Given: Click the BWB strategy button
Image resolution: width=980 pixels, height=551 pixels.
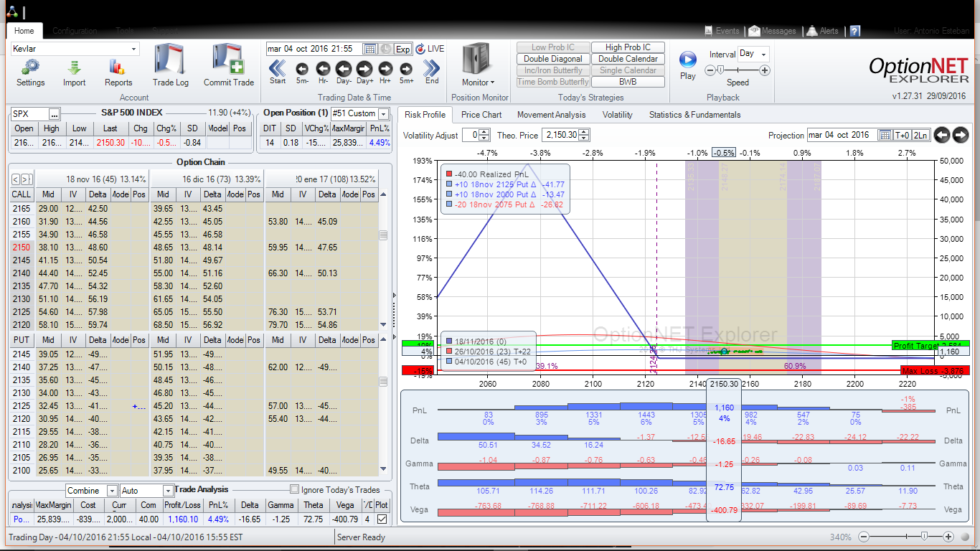Looking at the screenshot, I should tap(628, 82).
